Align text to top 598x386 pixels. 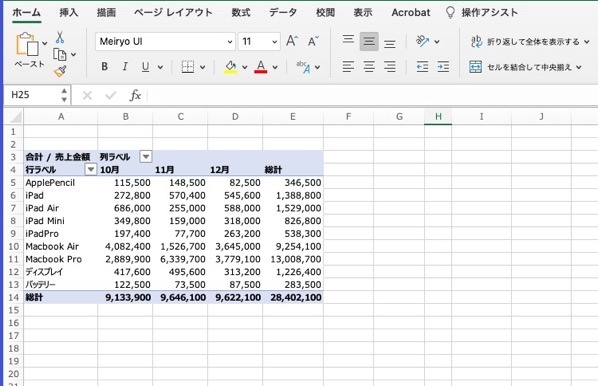pos(348,39)
